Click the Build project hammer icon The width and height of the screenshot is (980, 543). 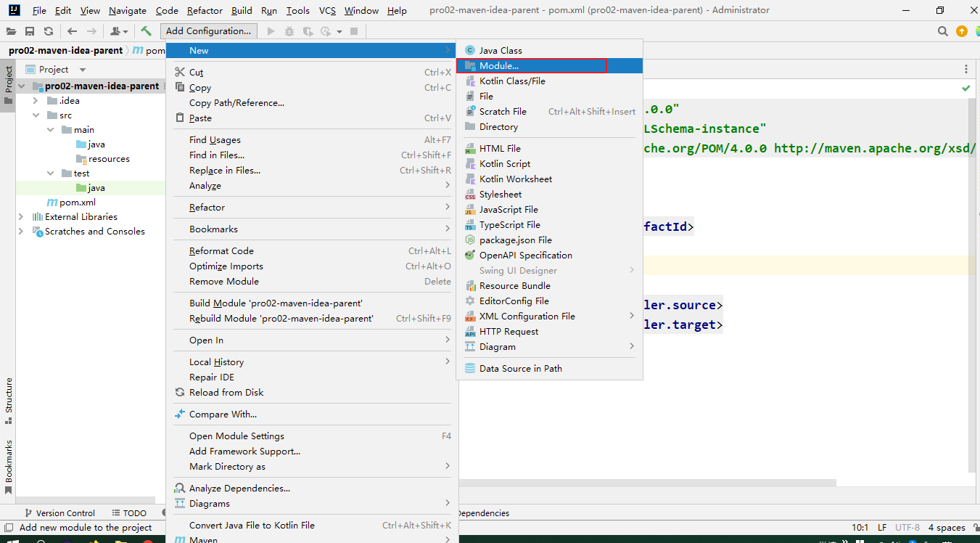(x=146, y=31)
